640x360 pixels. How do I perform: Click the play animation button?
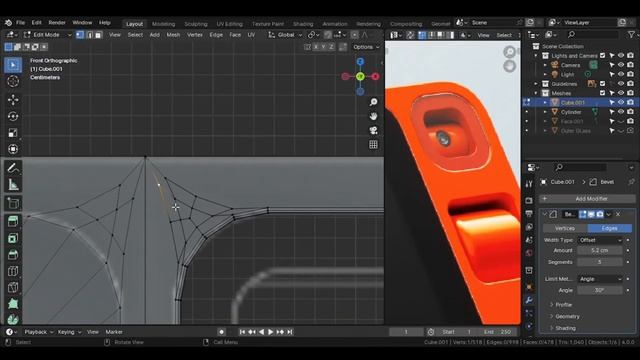(x=270, y=332)
